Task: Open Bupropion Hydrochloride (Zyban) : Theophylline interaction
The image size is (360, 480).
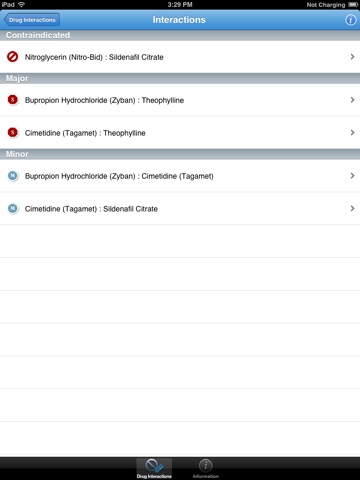Action: pyautogui.click(x=180, y=100)
